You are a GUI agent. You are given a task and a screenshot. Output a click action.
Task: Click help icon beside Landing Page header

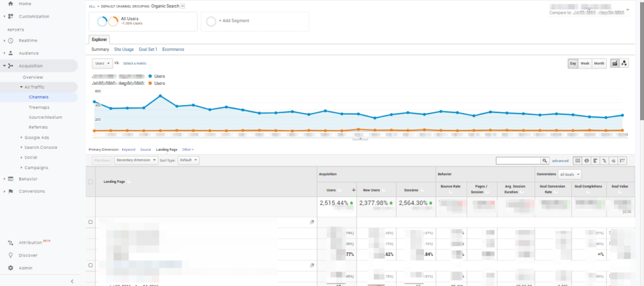click(x=129, y=182)
